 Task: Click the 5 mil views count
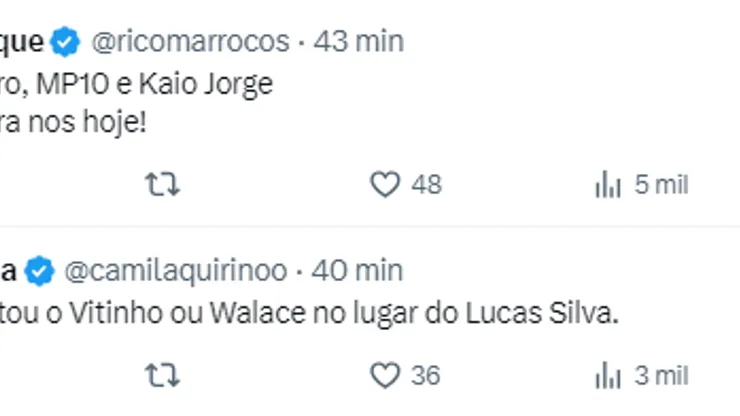pyautogui.click(x=661, y=184)
